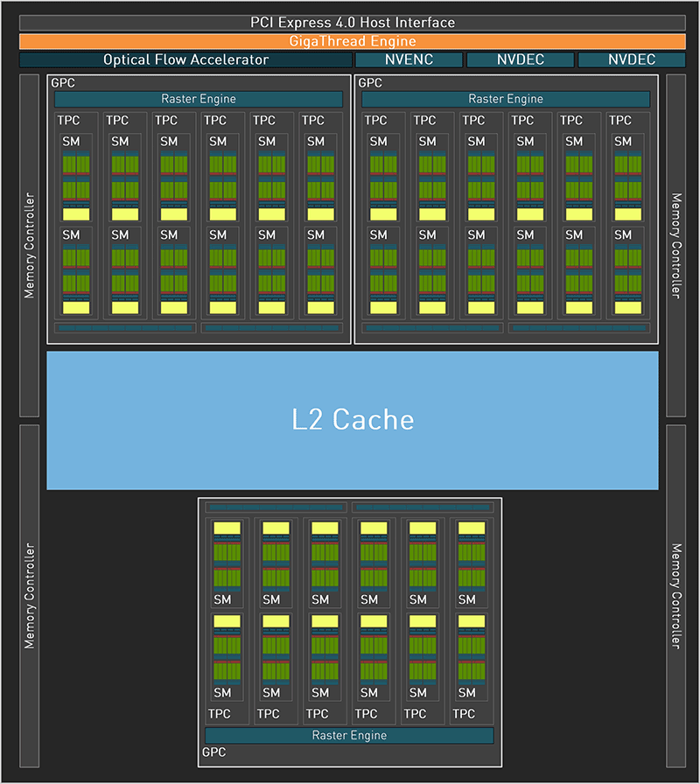Select the NVENC block

tap(409, 59)
